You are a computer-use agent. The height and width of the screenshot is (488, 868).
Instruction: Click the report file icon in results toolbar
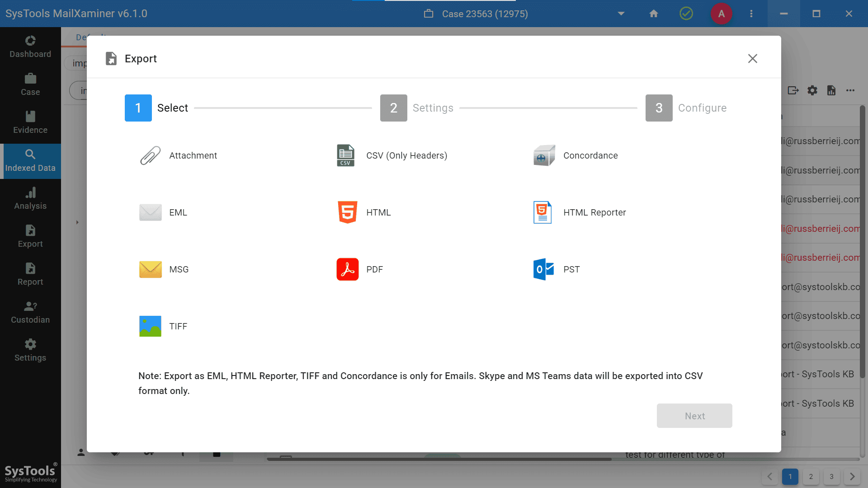(831, 90)
